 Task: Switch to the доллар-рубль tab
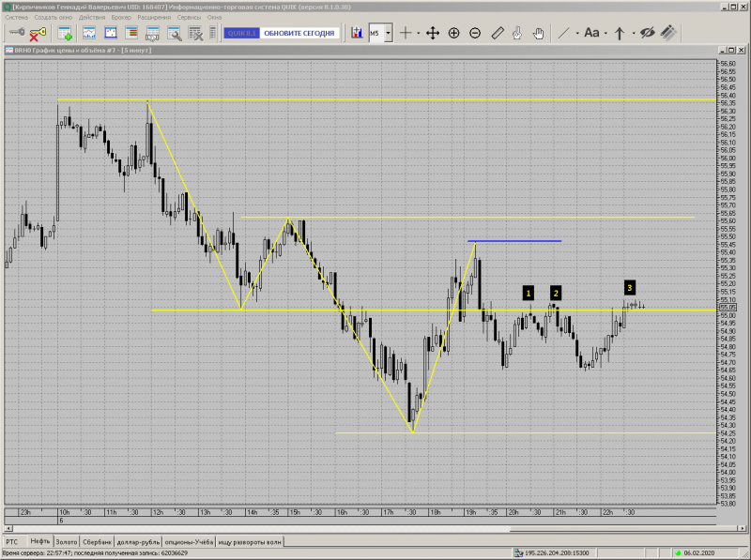[x=138, y=542]
